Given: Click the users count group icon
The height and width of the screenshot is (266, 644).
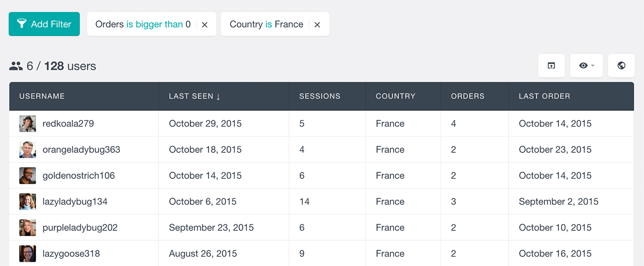Looking at the screenshot, I should tap(16, 66).
